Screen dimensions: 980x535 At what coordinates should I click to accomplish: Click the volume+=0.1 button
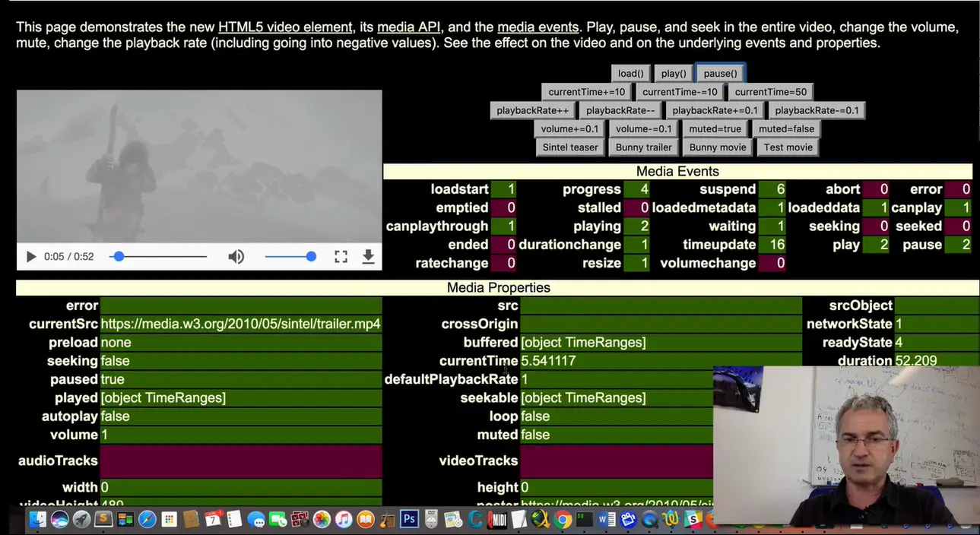coord(570,128)
